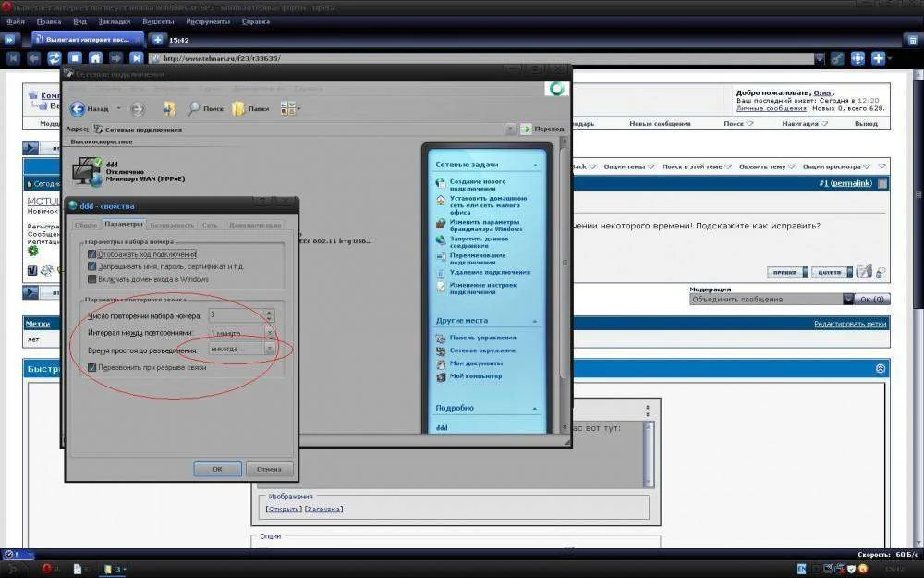Click Opera's Forward arrow navigation icon
The image size is (924, 578).
tap(116, 58)
